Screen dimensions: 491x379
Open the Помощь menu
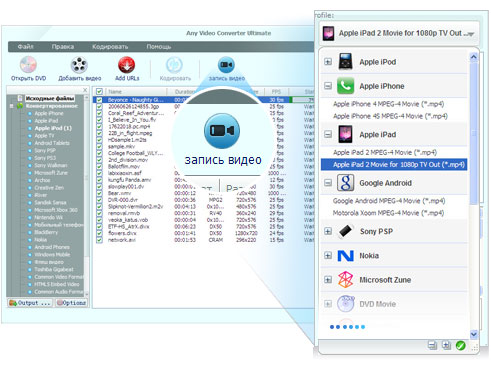pos(159,47)
